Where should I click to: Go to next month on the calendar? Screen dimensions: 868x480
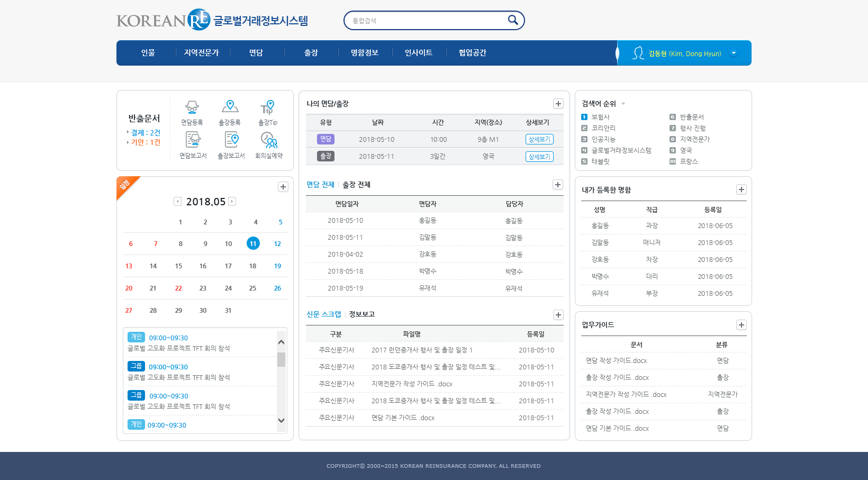pyautogui.click(x=232, y=201)
